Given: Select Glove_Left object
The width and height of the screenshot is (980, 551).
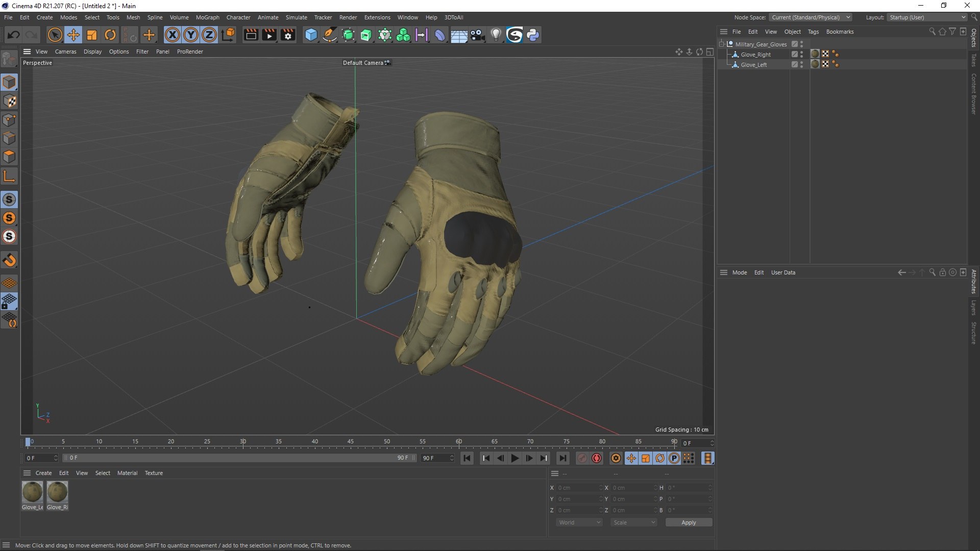Looking at the screenshot, I should pos(753,65).
